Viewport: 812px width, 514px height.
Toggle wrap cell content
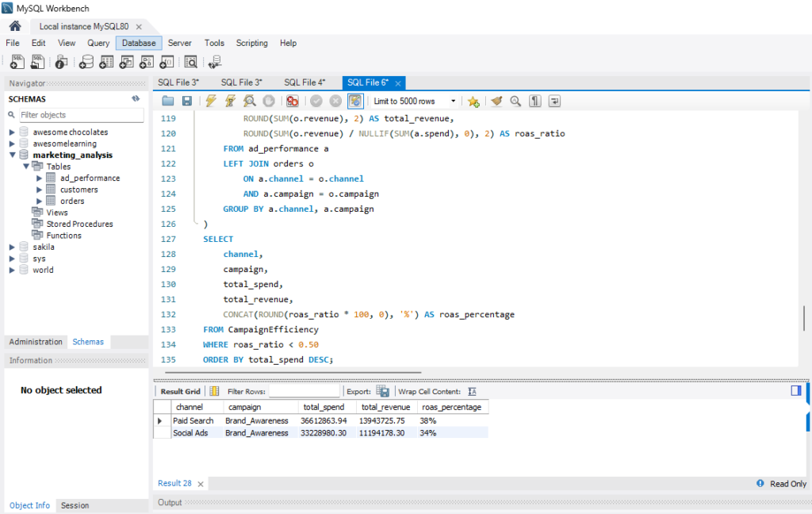click(x=472, y=391)
